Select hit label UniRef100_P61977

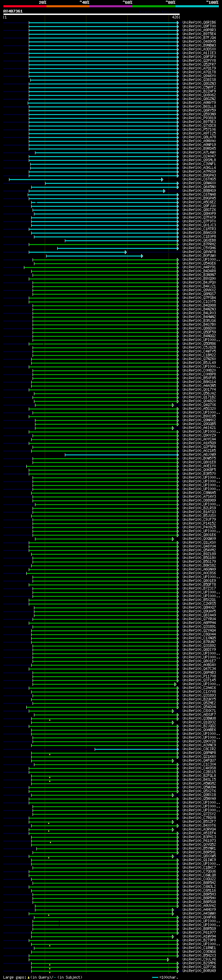[199, 932]
